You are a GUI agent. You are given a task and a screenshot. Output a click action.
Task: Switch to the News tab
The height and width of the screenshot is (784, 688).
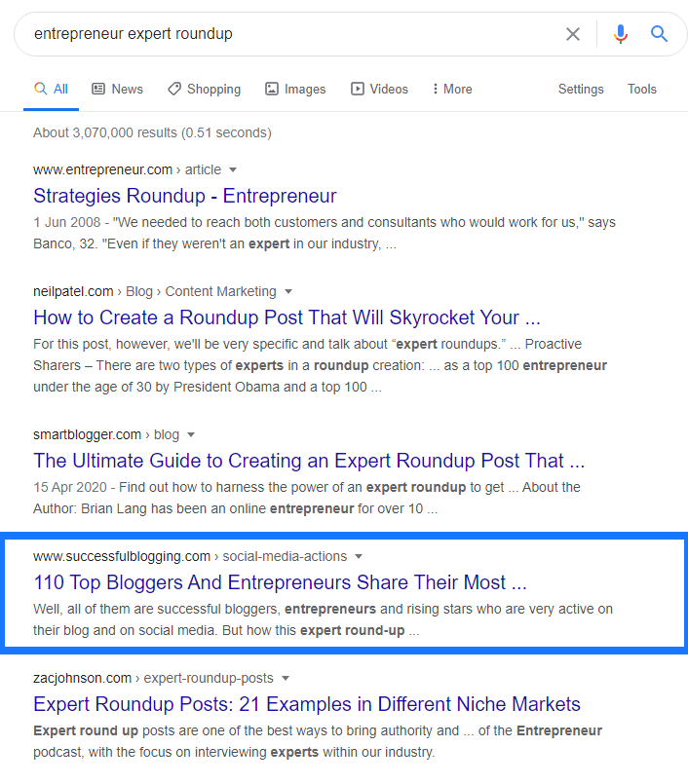click(x=117, y=89)
